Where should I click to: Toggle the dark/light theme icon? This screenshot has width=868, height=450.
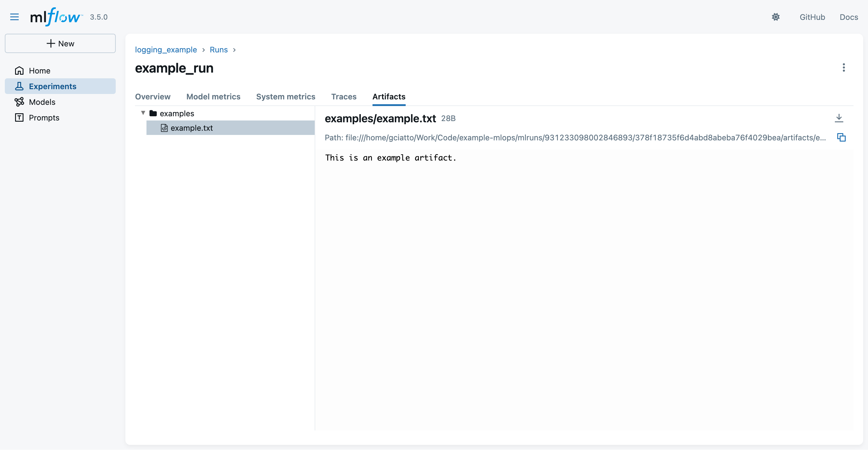point(775,17)
